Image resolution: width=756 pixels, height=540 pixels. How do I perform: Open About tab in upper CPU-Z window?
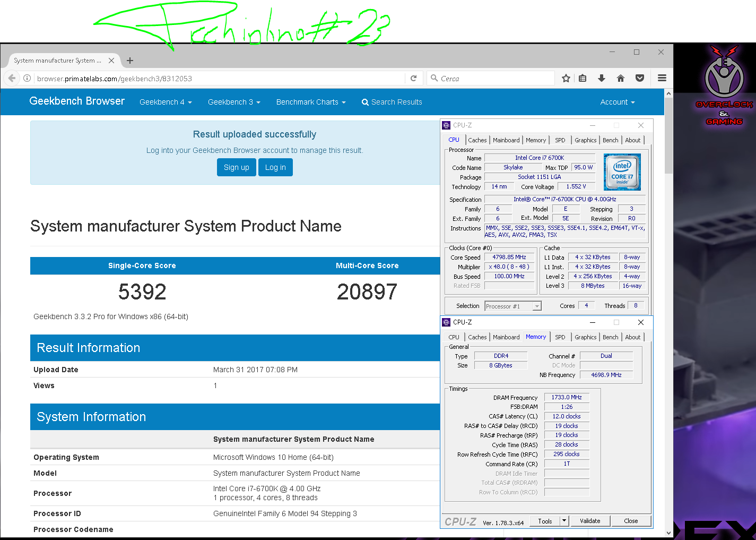click(x=633, y=140)
